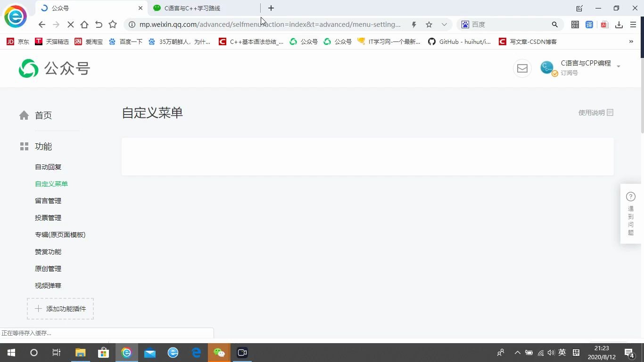Open WeChat from the taskbar
644x362 pixels.
(219, 352)
